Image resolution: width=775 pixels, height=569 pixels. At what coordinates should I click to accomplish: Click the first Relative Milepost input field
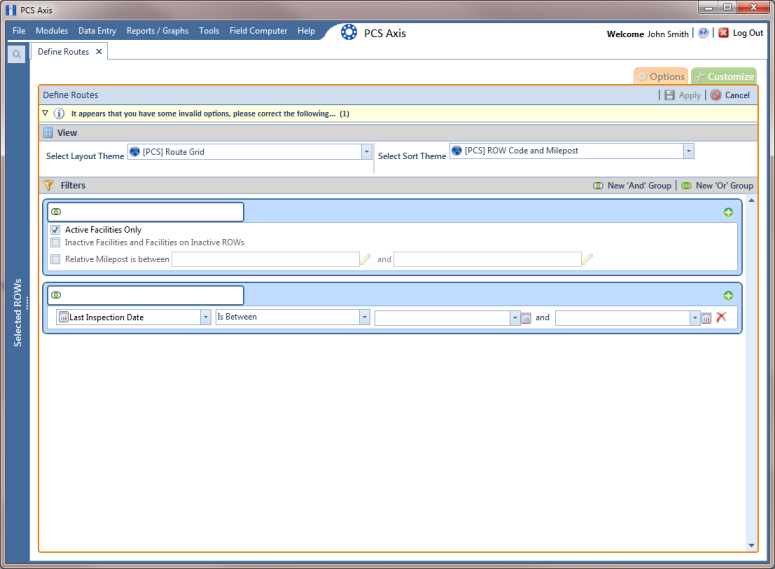click(265, 259)
